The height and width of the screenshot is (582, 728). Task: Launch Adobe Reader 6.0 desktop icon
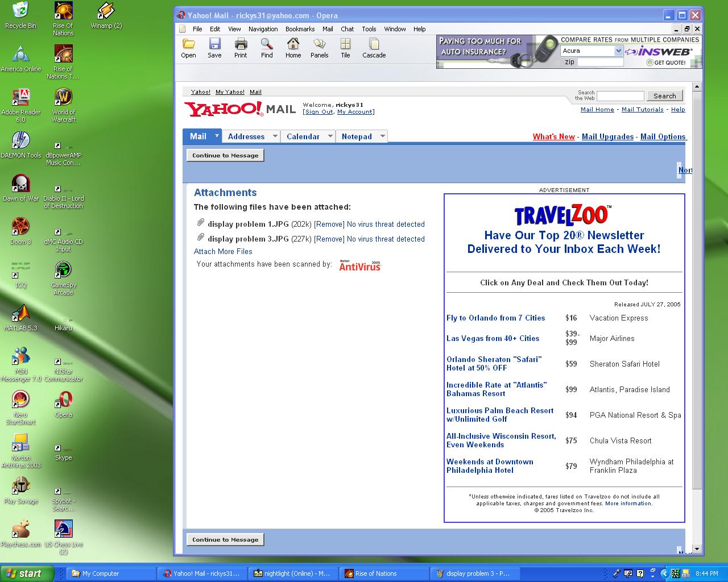pos(21,105)
